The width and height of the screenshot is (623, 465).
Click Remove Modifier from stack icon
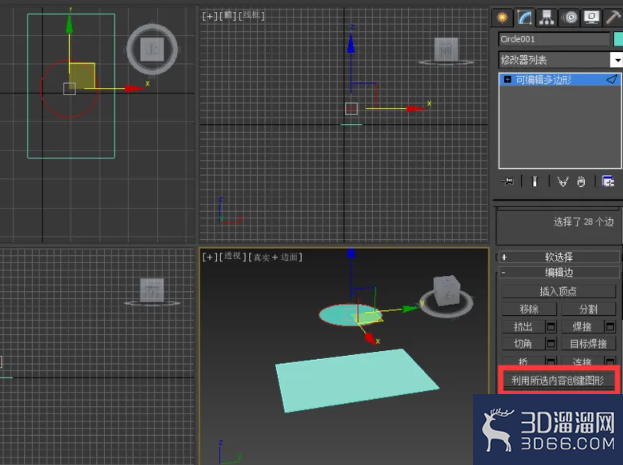(x=581, y=182)
